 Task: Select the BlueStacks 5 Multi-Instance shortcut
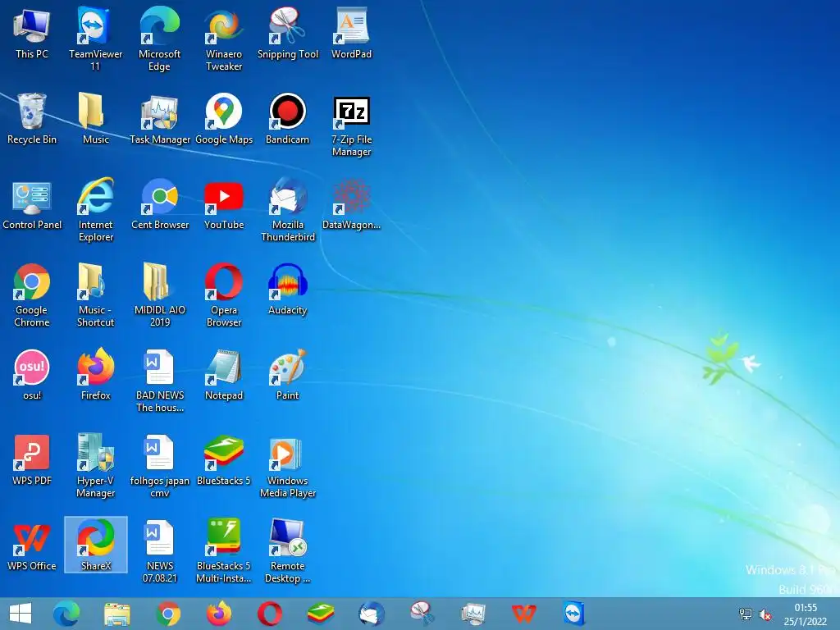pyautogui.click(x=223, y=550)
